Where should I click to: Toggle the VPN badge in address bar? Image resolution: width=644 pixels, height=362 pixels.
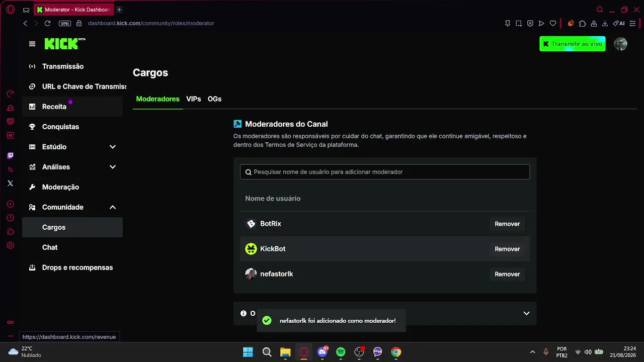(64, 23)
